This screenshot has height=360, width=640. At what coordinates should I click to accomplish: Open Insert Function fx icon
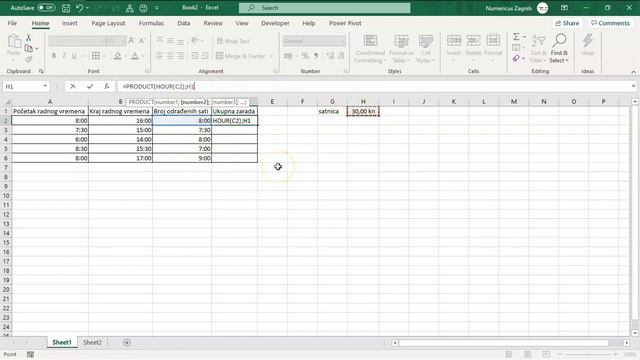(x=107, y=86)
